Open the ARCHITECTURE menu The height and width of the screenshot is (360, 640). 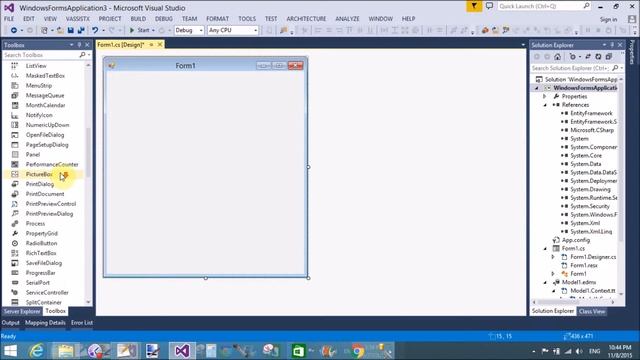[306, 19]
